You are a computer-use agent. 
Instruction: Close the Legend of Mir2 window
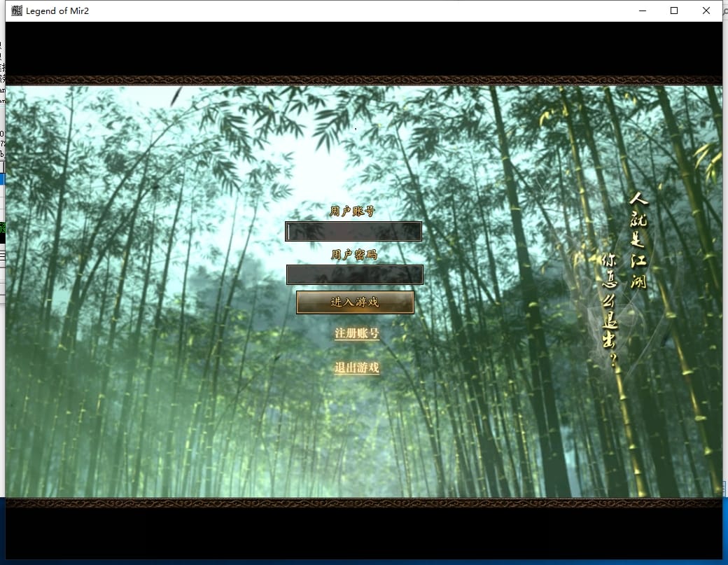click(x=706, y=11)
